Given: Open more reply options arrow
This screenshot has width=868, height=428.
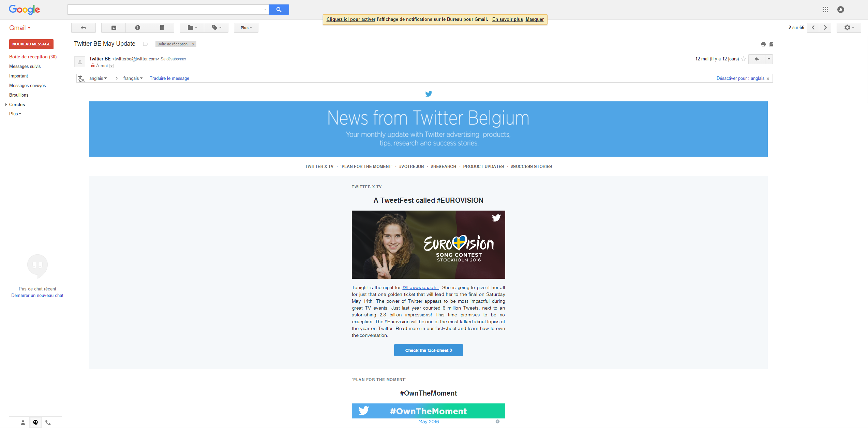Looking at the screenshot, I should (x=769, y=59).
